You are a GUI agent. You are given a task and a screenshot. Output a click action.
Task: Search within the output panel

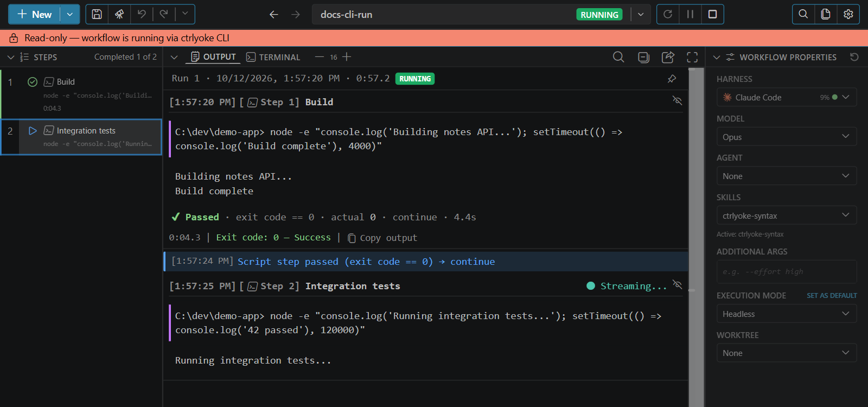pyautogui.click(x=618, y=57)
